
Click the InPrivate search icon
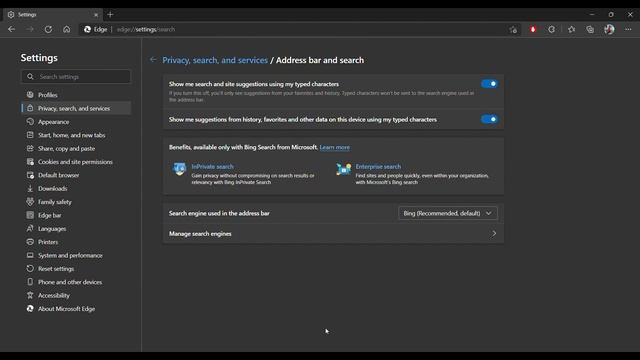(180, 169)
